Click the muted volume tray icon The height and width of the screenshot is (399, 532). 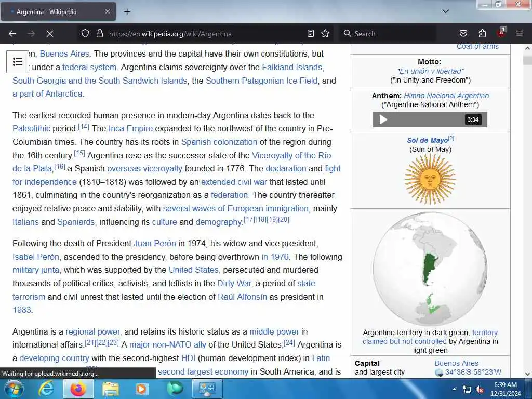(480, 390)
